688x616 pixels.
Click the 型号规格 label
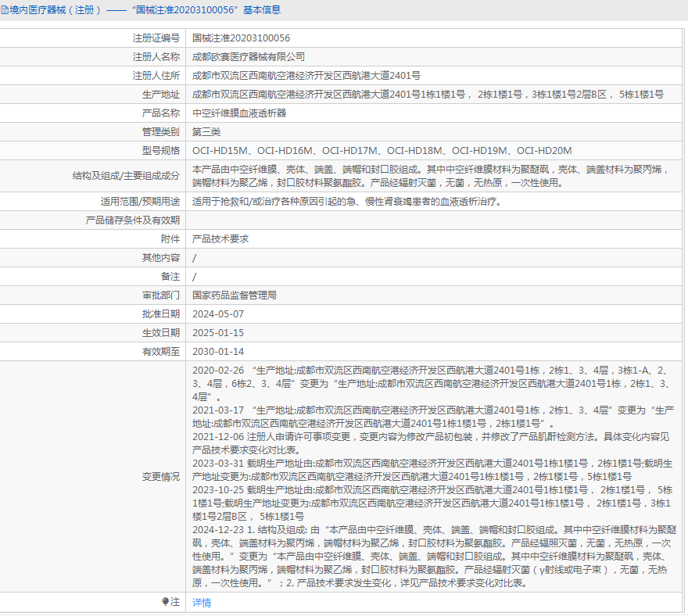(x=161, y=151)
